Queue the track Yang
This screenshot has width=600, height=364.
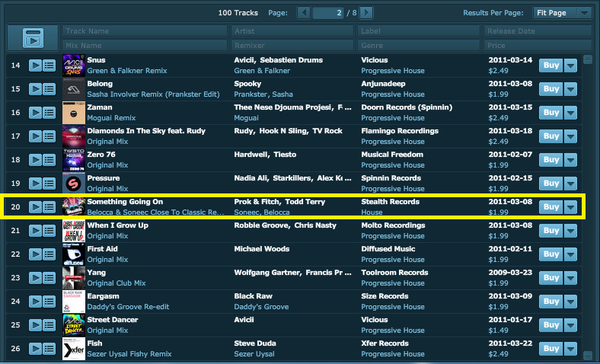tap(49, 278)
